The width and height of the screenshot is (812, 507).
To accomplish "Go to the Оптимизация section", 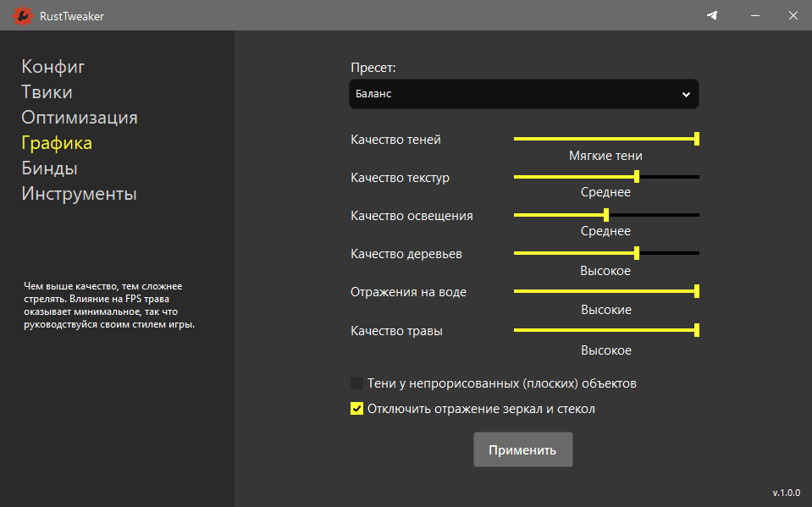I will pos(80,118).
